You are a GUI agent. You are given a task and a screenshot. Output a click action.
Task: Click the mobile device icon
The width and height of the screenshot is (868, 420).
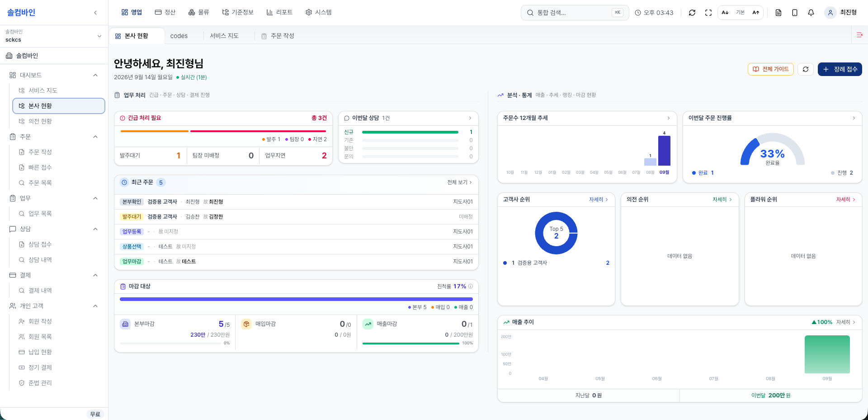pyautogui.click(x=795, y=13)
